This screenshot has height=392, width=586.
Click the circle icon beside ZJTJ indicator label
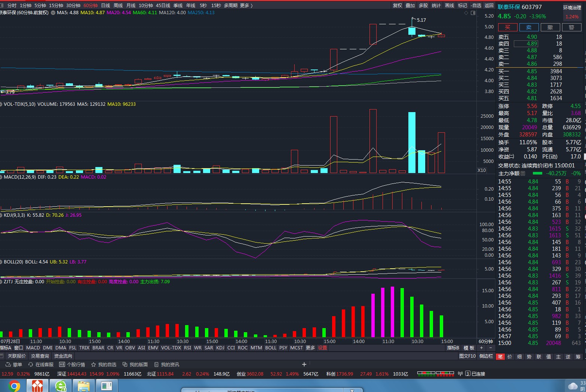1,282
